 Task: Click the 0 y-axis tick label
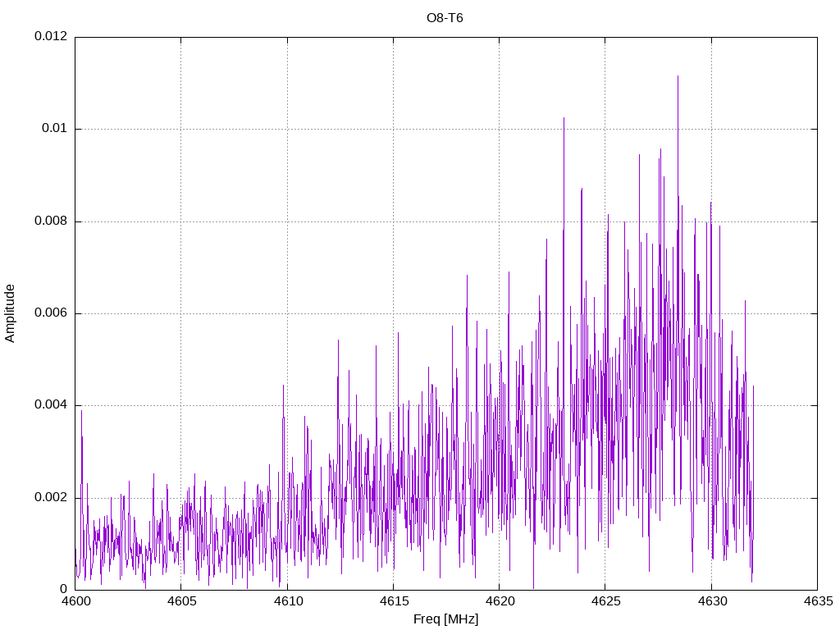[x=64, y=589]
